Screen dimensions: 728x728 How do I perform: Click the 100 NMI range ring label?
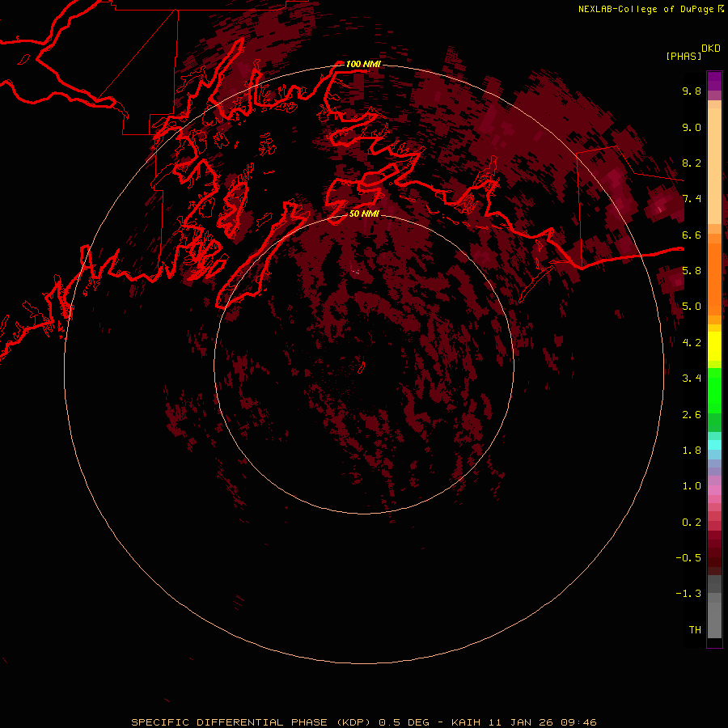point(363,64)
